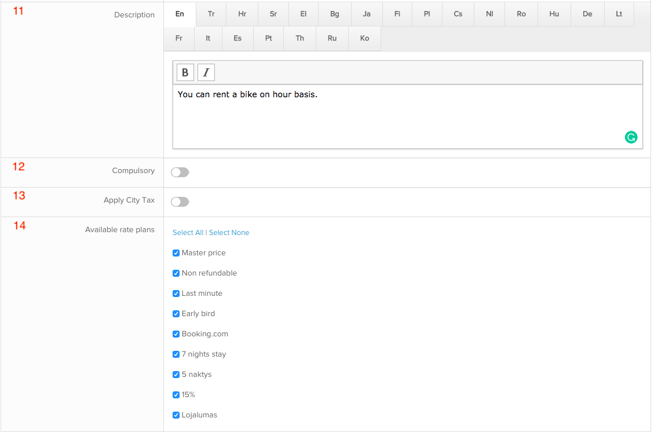658x440 pixels.
Task: Uncheck the Non refundable checkbox
Action: 176,273
